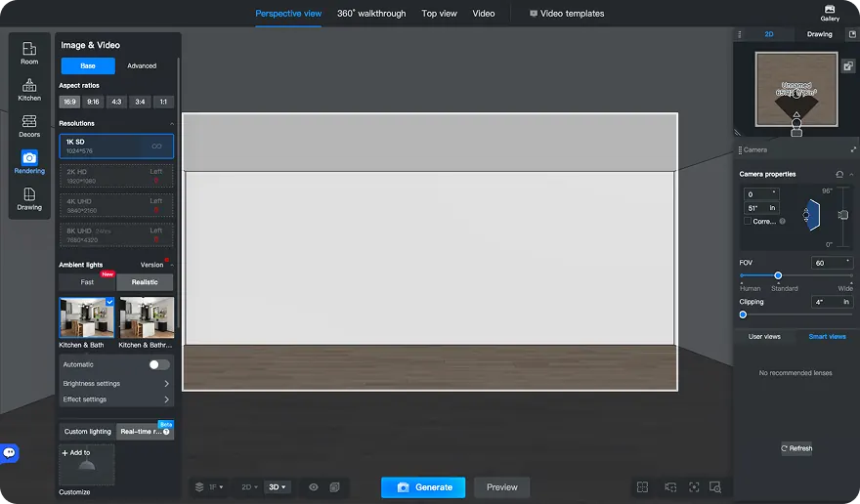860x504 pixels.
Task: Click the Generate button
Action: 424,486
